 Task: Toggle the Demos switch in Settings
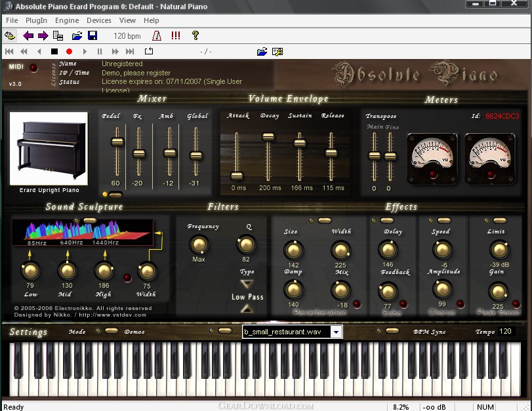click(225, 330)
